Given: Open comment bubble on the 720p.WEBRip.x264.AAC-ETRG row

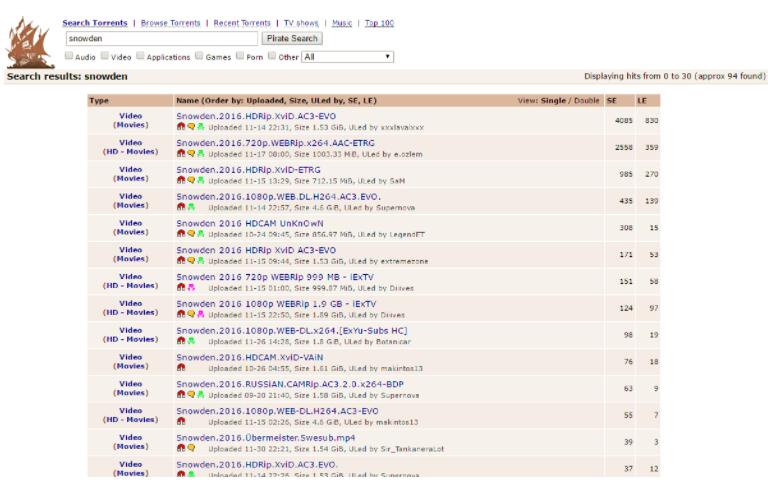Looking at the screenshot, I should 191,154.
